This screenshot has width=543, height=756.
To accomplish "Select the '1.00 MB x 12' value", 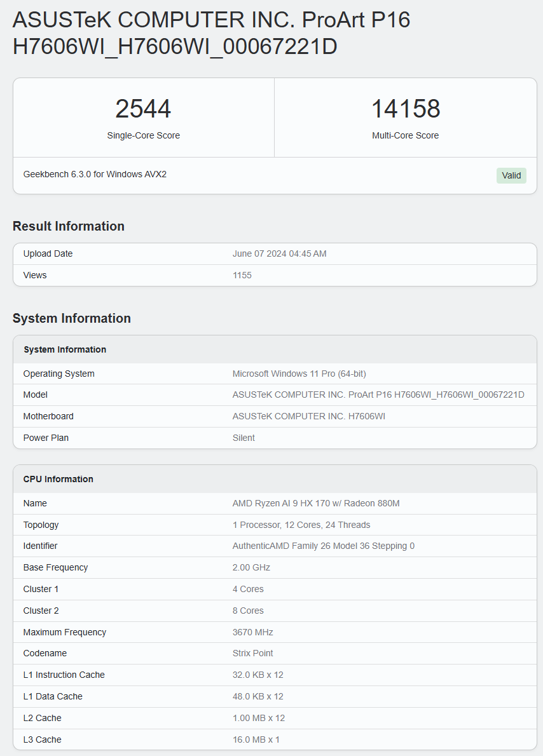I will coord(259,718).
